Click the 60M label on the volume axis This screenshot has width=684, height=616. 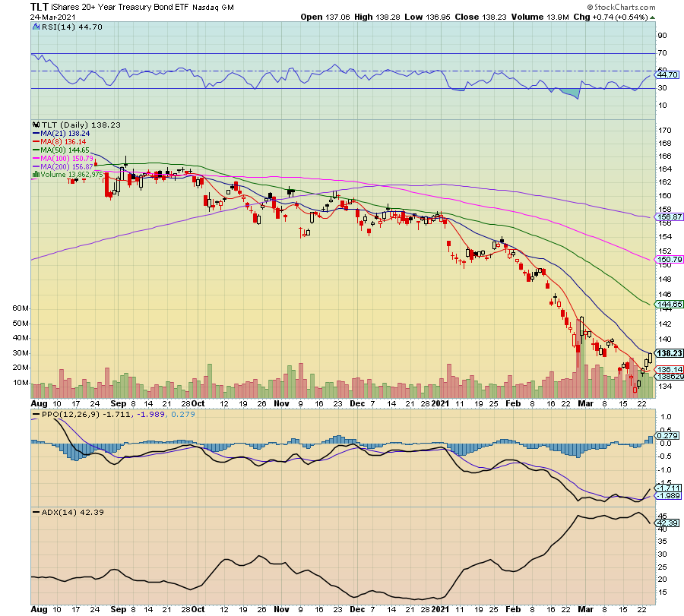[21, 308]
